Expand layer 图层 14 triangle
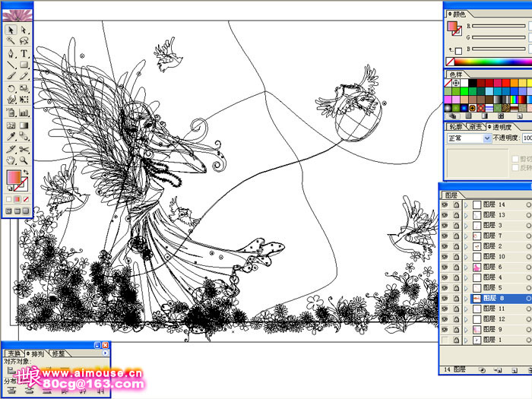532x399 pixels. [x=466, y=205]
